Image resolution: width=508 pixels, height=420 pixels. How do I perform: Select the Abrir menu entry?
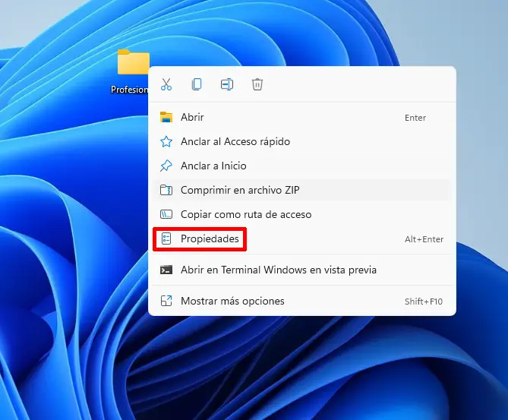(302, 117)
